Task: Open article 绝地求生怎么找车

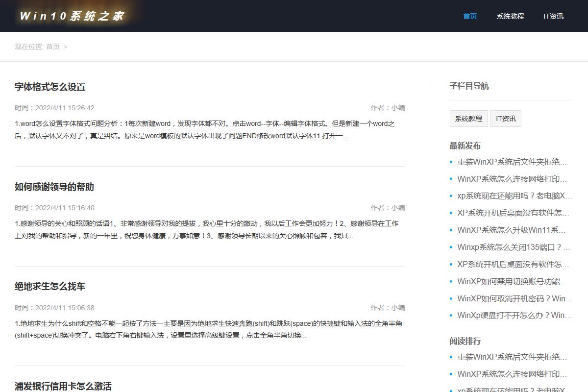Action: 50,286
